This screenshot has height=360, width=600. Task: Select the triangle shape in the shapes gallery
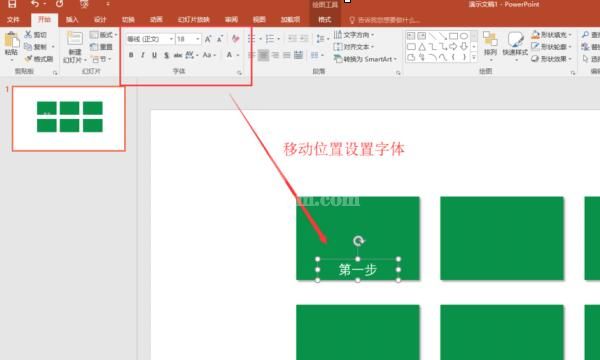click(422, 47)
